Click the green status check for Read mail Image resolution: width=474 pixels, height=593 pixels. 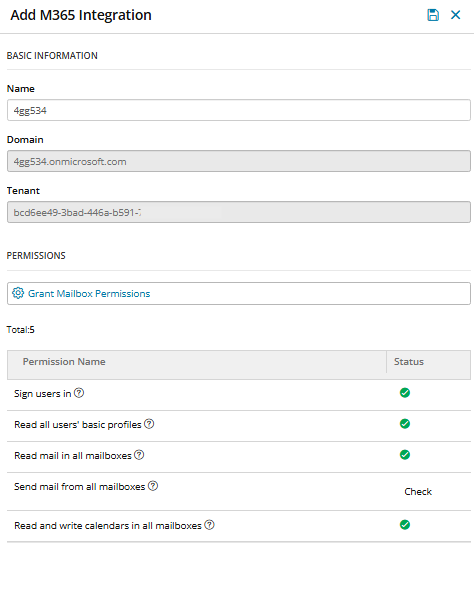point(405,455)
